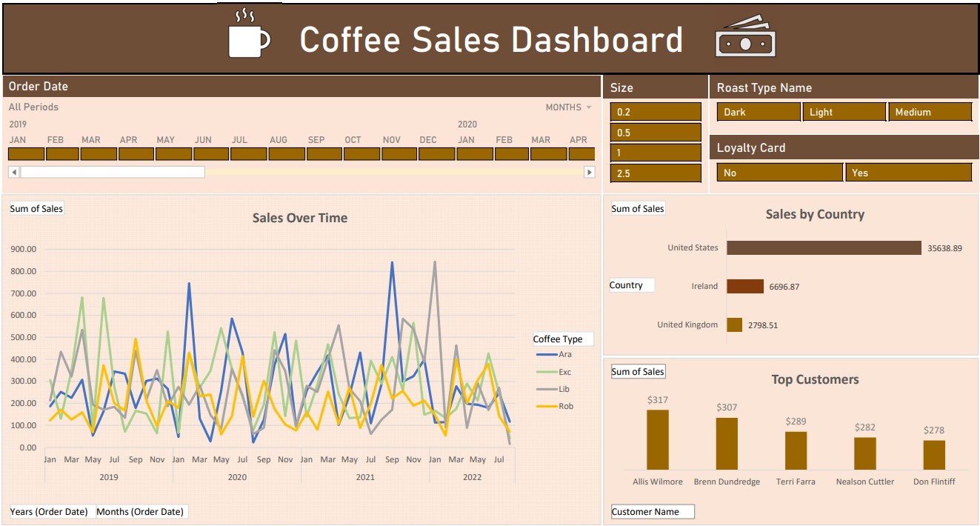This screenshot has height=526, width=980.
Task: Click the timeline scroll left arrow
Action: coord(13,172)
